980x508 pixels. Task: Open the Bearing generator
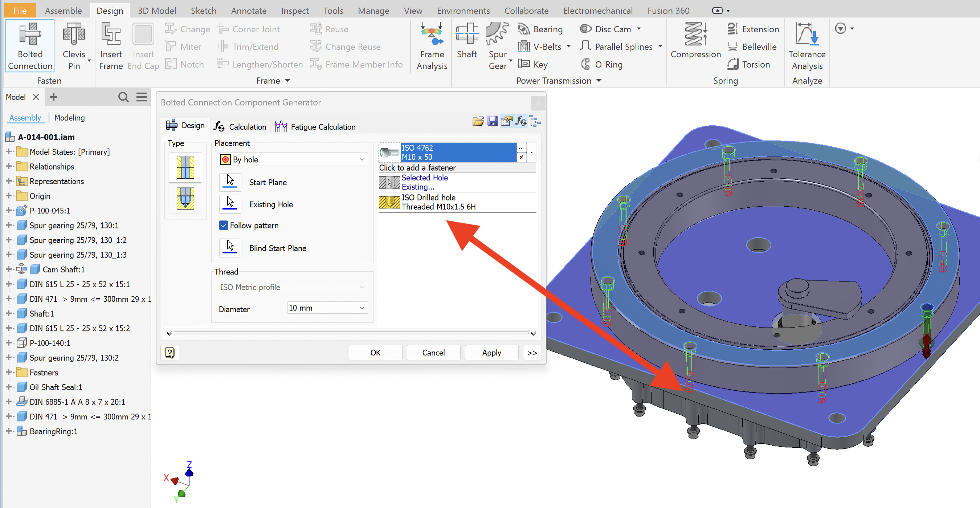pos(540,29)
